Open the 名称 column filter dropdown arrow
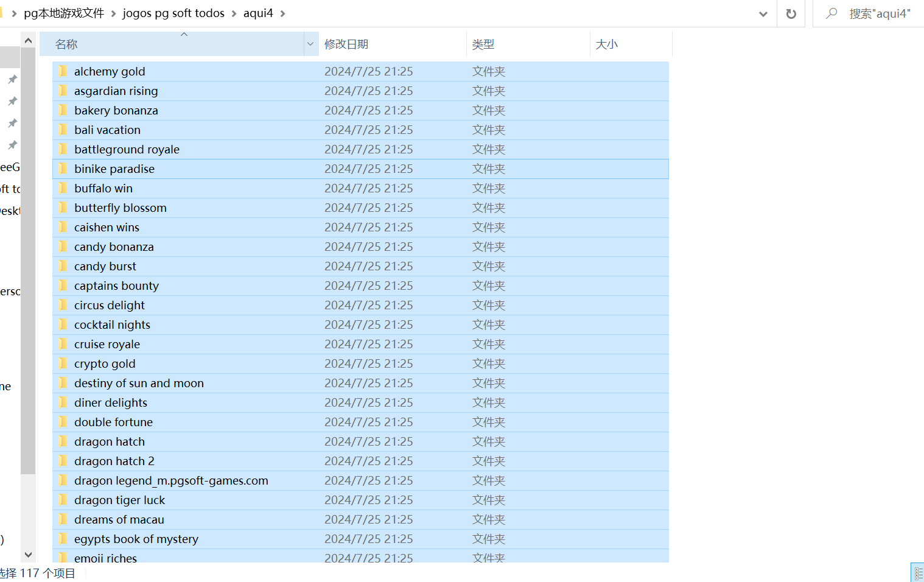Viewport: 924px width, 582px height. click(x=310, y=44)
